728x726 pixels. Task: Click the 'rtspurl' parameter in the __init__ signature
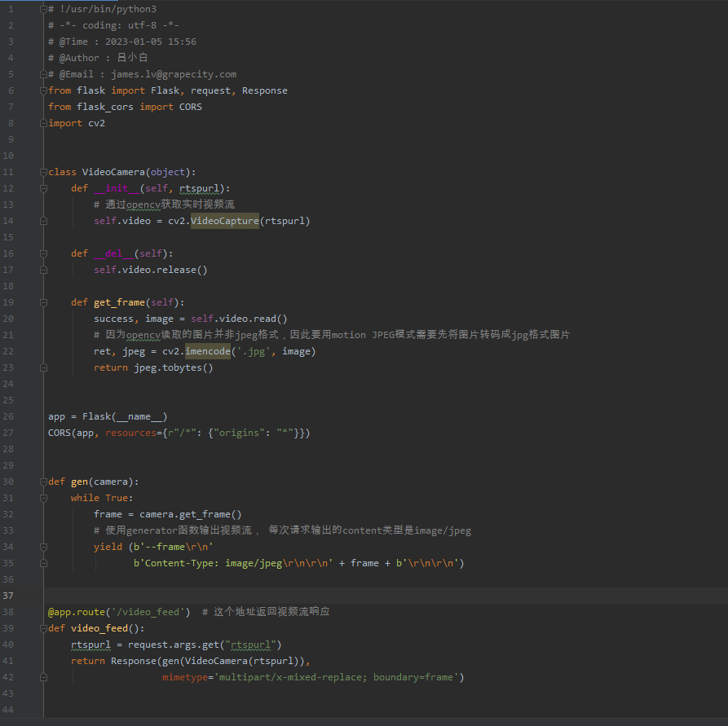coord(199,188)
